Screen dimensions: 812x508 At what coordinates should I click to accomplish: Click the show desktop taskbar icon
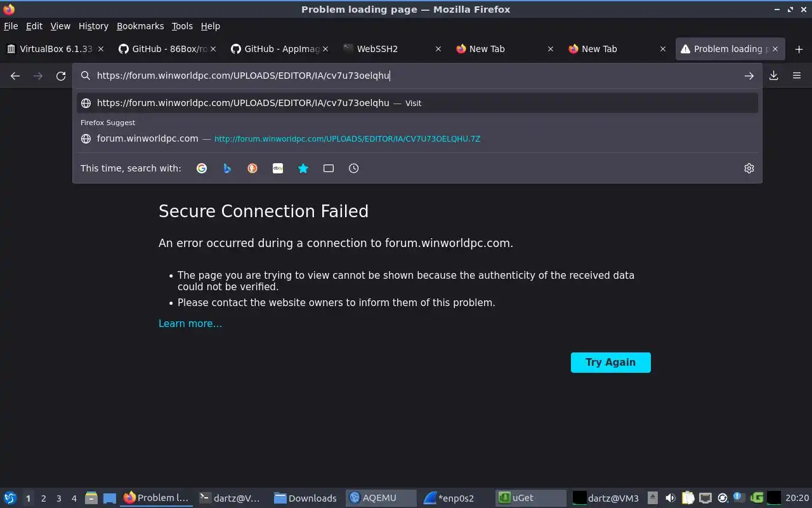(109, 498)
